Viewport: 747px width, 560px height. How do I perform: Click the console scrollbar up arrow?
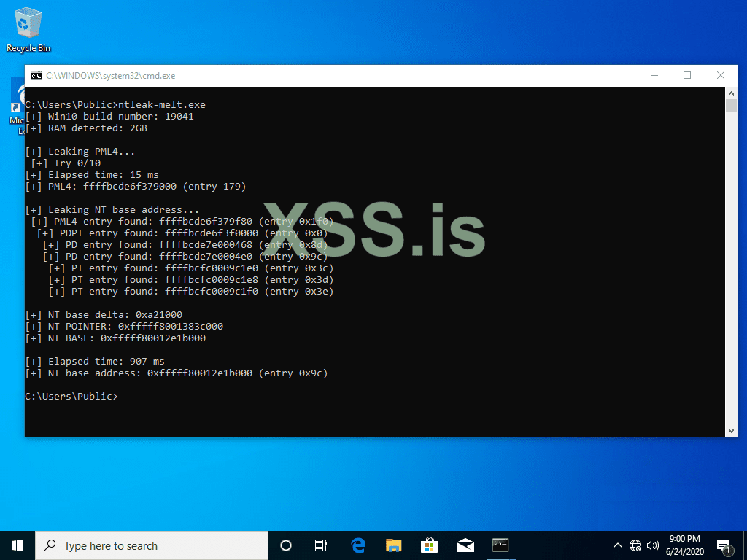[x=731, y=93]
